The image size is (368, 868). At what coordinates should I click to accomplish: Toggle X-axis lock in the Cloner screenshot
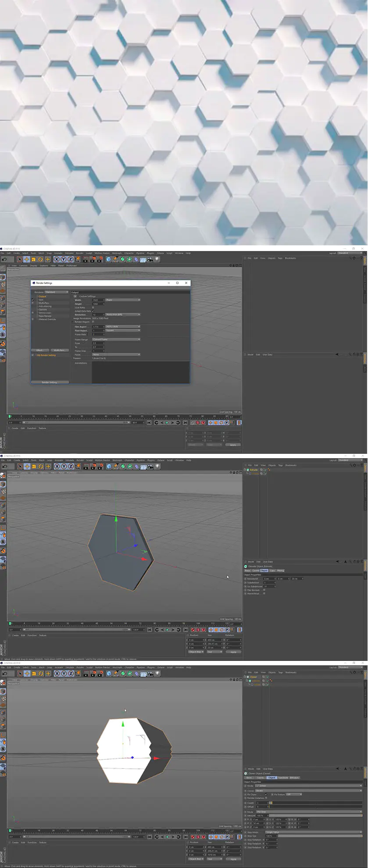[57, 674]
